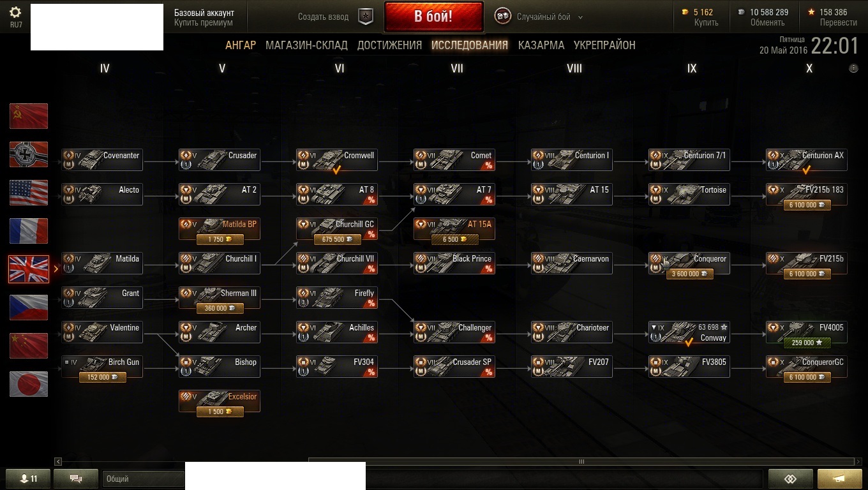Open the МАГАЗИН-СКЛАД tab

pyautogui.click(x=306, y=45)
